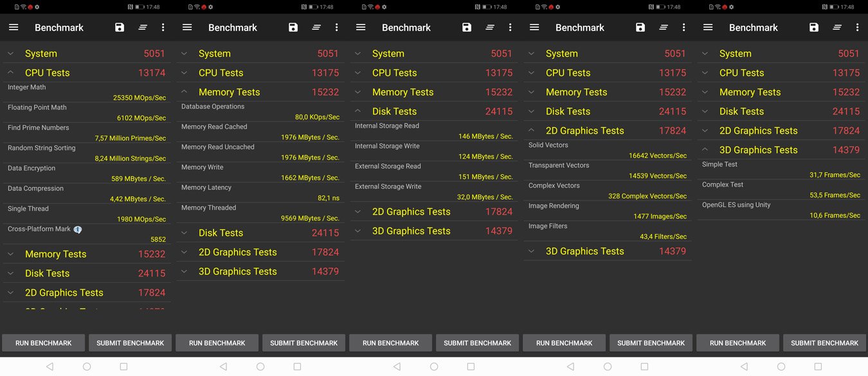
Task: Tap RUN BENCHMARK on the 2D-Graphics-expanded screen
Action: (x=564, y=343)
